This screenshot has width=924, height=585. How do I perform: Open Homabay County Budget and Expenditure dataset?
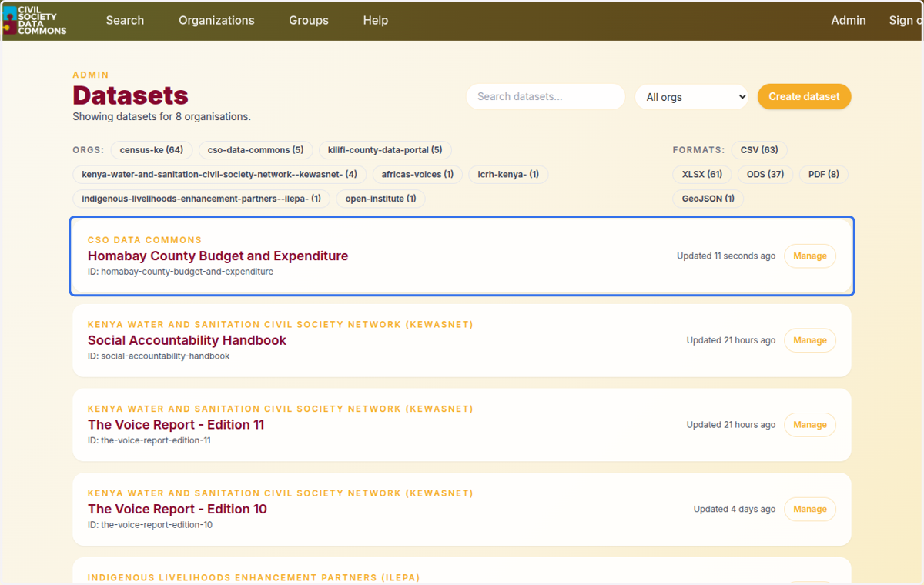click(x=218, y=256)
